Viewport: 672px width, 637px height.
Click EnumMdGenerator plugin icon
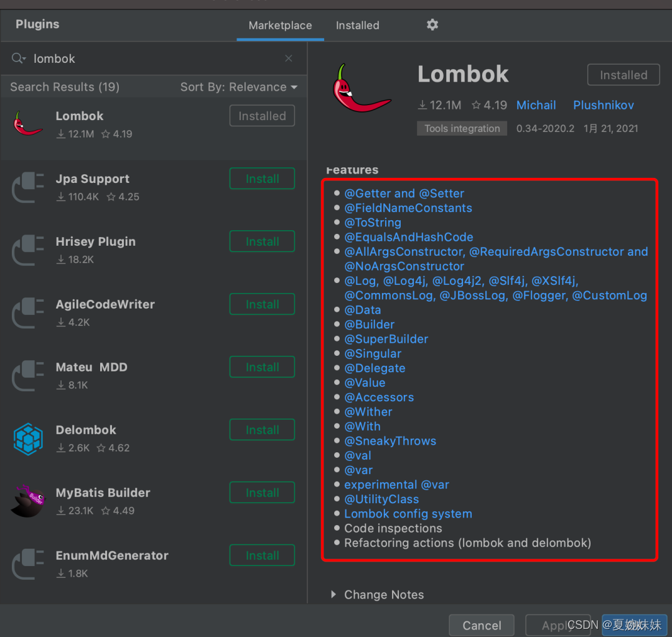28,564
